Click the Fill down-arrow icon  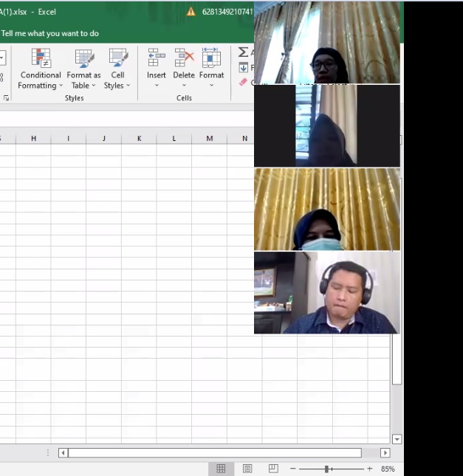click(x=243, y=68)
